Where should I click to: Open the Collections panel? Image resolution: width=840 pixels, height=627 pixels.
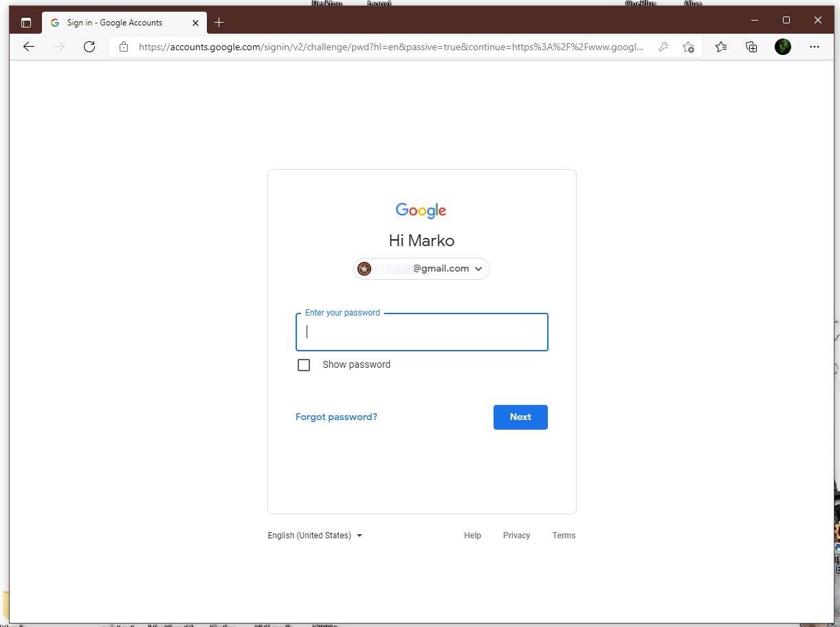pyautogui.click(x=751, y=47)
